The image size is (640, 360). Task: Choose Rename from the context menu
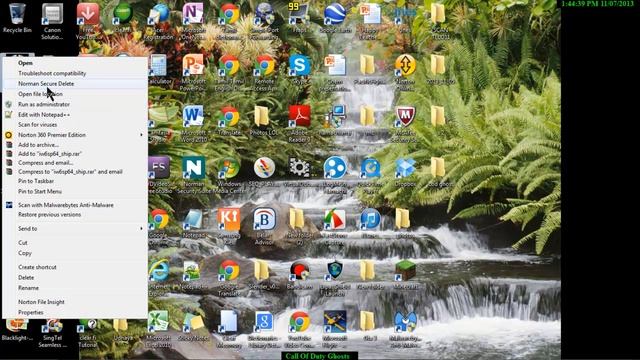coord(75,288)
